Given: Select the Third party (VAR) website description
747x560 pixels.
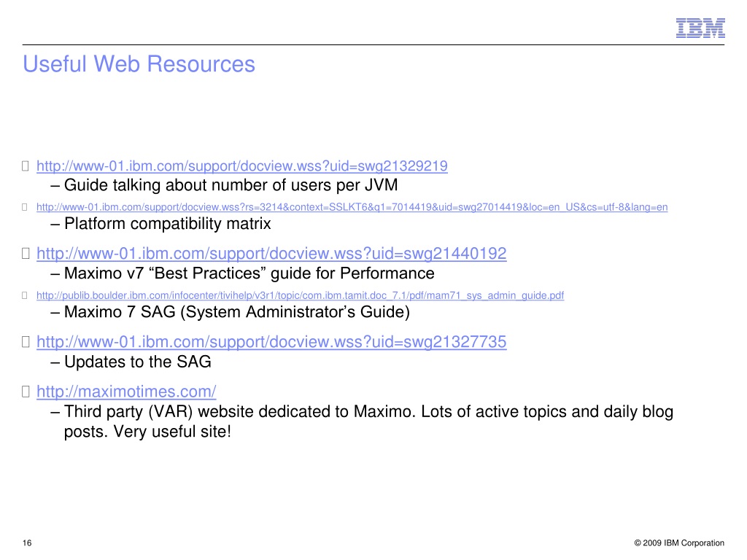Looking at the screenshot, I should tap(368, 421).
